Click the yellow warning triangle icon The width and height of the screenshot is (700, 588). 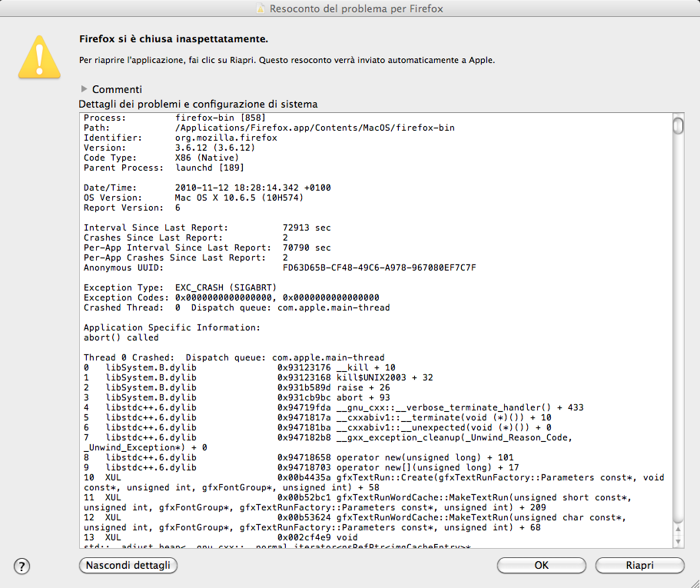click(39, 57)
